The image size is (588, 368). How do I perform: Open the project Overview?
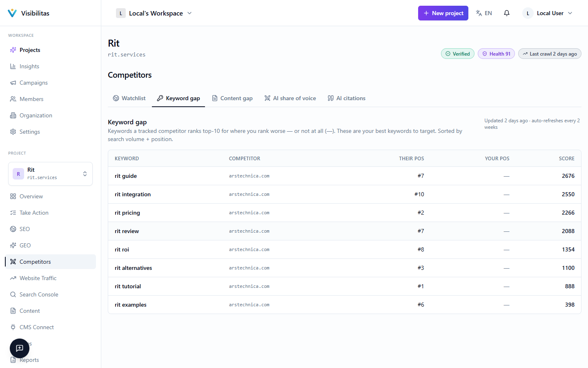tap(50, 196)
